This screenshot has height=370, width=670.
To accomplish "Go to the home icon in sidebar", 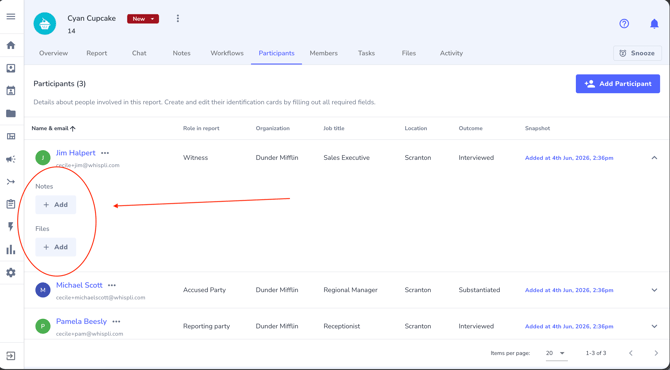I will (x=11, y=45).
